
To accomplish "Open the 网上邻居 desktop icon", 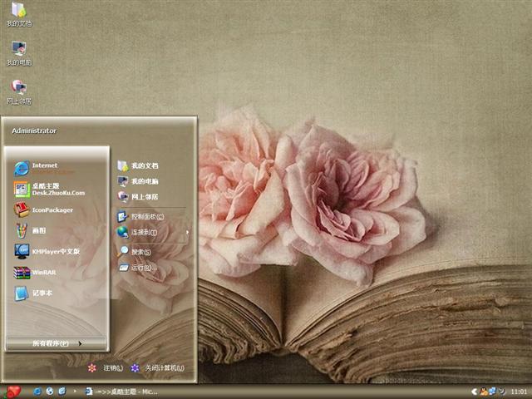I will (x=19, y=92).
